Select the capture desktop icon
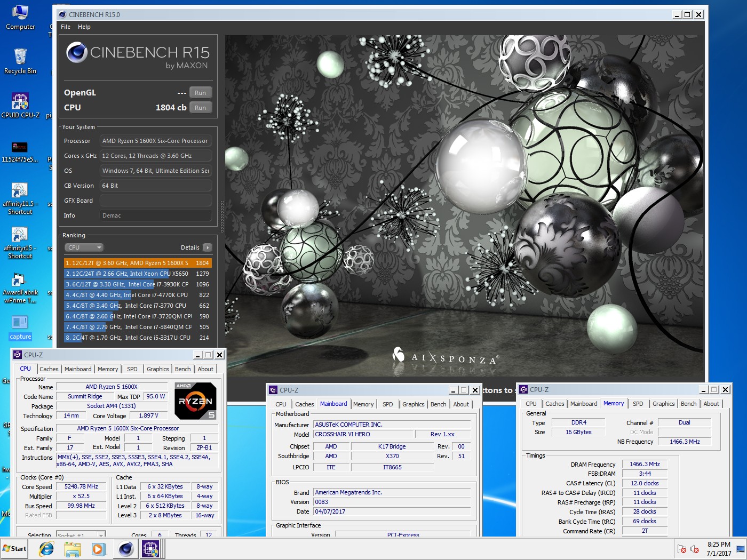This screenshot has width=747, height=560. tap(20, 327)
